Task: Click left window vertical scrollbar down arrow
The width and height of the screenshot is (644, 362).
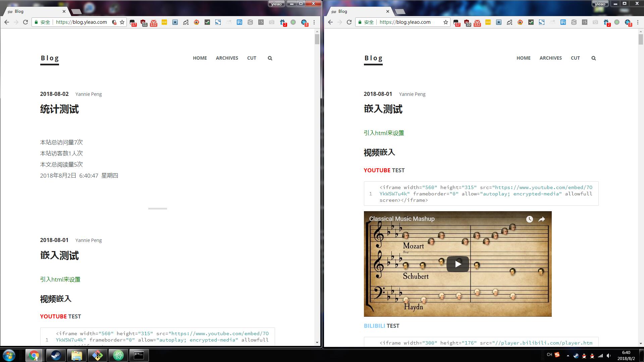Action: (x=317, y=343)
